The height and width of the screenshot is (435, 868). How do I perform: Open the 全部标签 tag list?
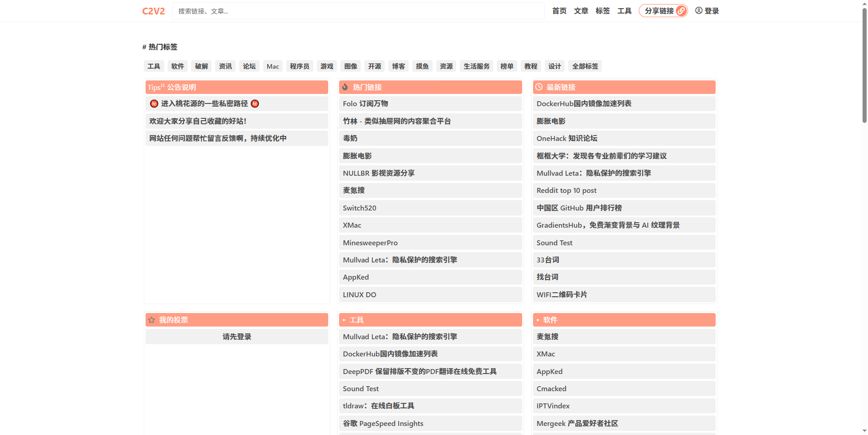585,66
